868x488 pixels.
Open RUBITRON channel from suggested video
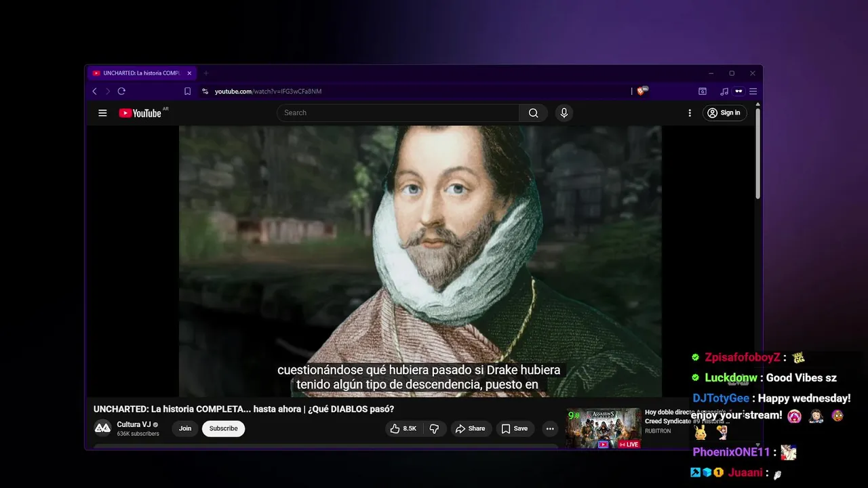coord(658,431)
